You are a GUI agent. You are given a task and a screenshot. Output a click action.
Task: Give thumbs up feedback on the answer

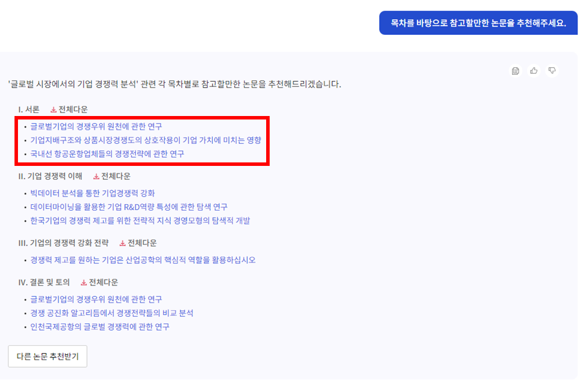[534, 70]
